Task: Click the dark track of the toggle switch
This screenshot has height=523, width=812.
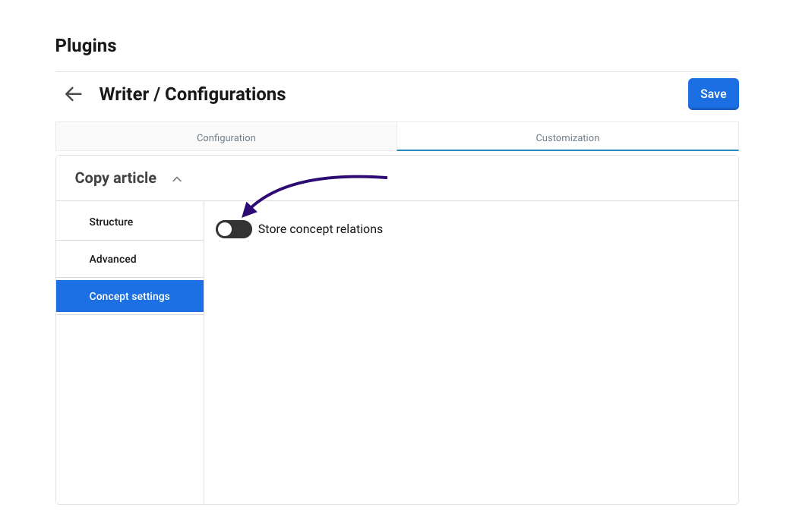Action: pos(242,229)
